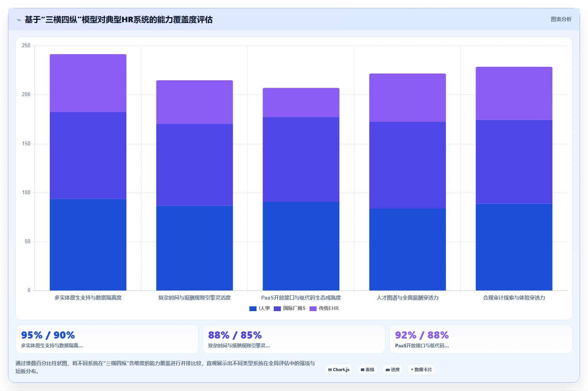This screenshot has height=391, width=588.
Task: Open the 92% / 88% data card
Action: (481, 339)
